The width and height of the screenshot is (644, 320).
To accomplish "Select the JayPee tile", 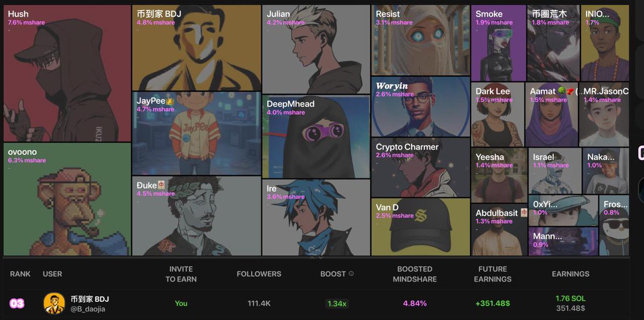I will (x=197, y=133).
